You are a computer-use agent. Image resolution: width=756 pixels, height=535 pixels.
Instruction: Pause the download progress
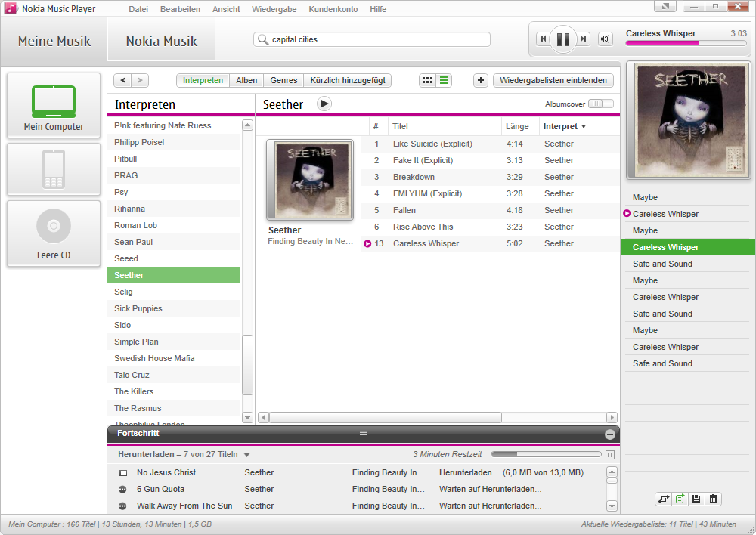coord(610,454)
